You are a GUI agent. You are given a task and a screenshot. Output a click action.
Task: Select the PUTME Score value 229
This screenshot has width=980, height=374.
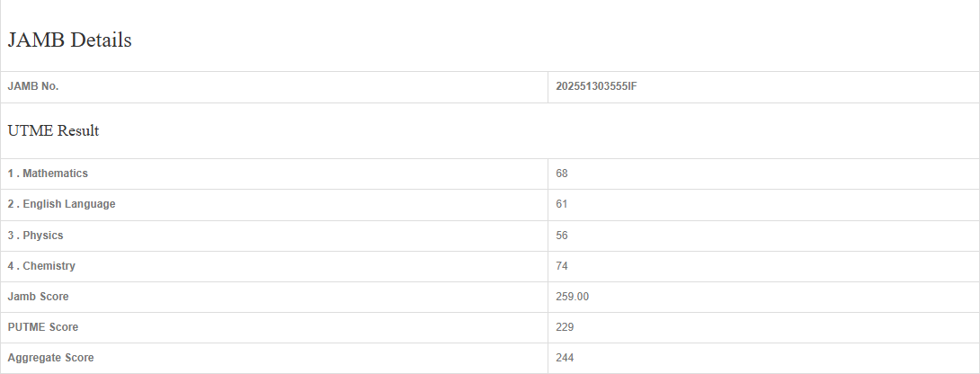(565, 327)
